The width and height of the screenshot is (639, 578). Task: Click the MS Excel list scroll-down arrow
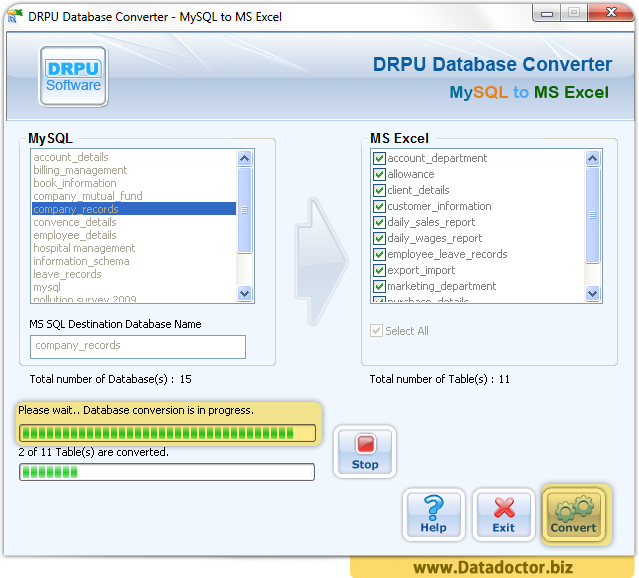[593, 293]
